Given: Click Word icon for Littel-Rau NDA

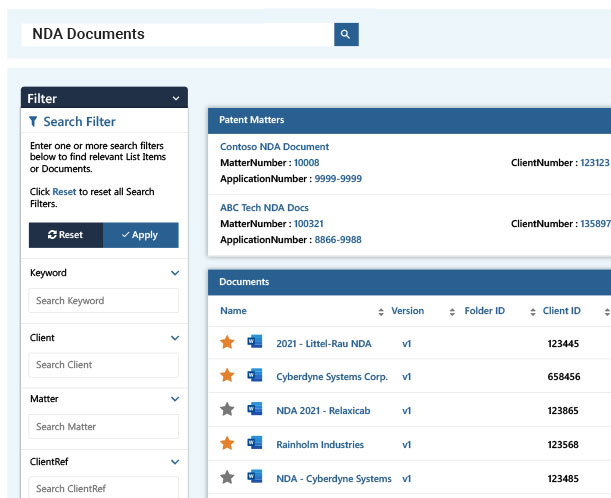Looking at the screenshot, I should pos(255,342).
